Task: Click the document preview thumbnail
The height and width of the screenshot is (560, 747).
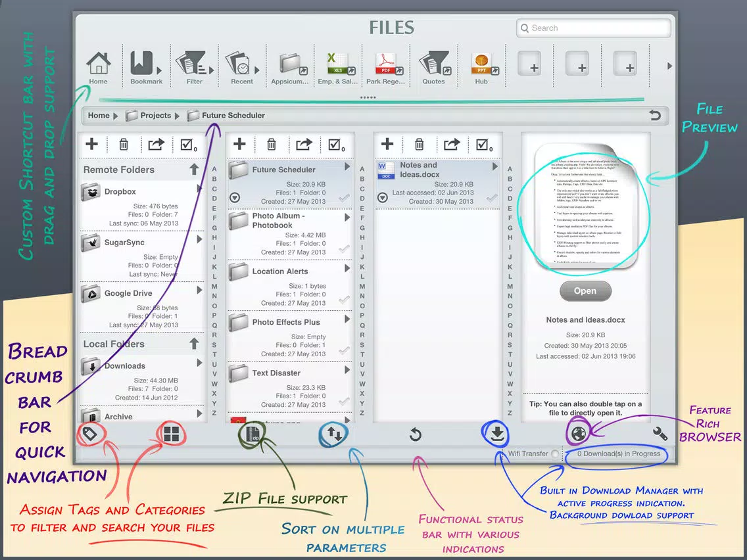Action: pos(585,206)
